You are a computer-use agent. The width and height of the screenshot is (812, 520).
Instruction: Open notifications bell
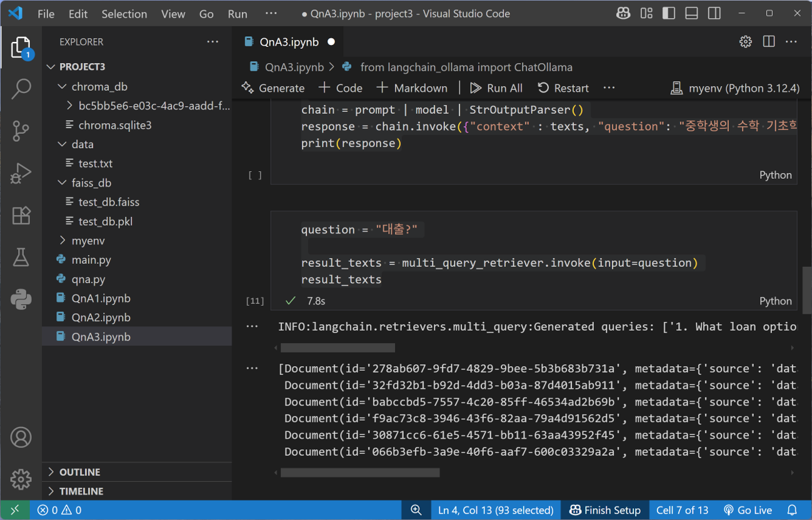pyautogui.click(x=792, y=510)
